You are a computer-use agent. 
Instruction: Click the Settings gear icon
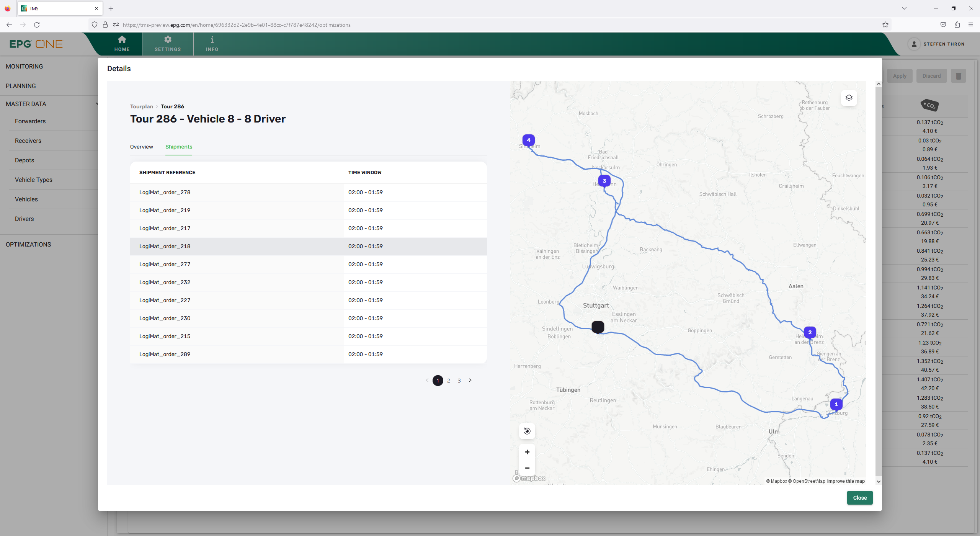[168, 40]
